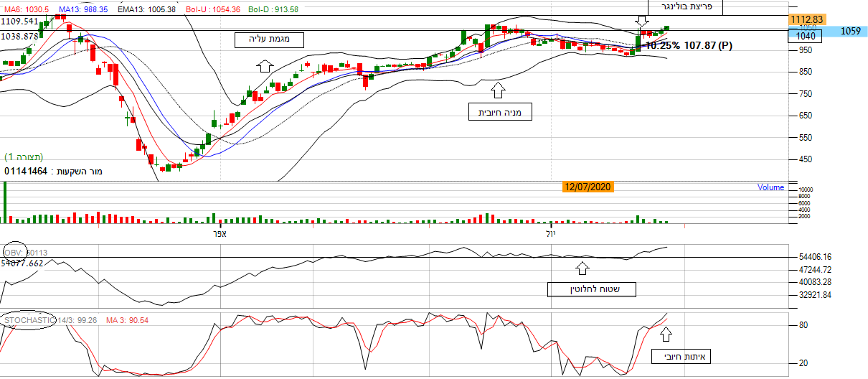This screenshot has width=868, height=379.
Task: Click the up arrow above the מניה חיובית box
Action: 498,90
